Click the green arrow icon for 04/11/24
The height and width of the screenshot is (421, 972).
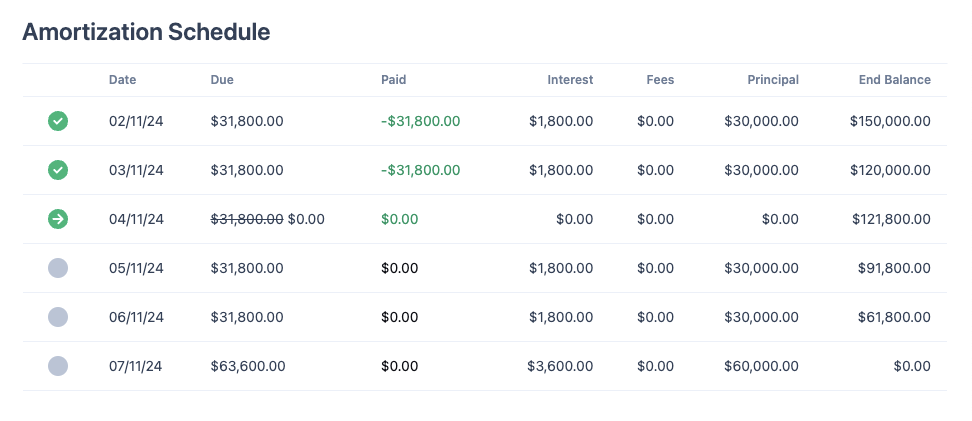click(x=58, y=219)
